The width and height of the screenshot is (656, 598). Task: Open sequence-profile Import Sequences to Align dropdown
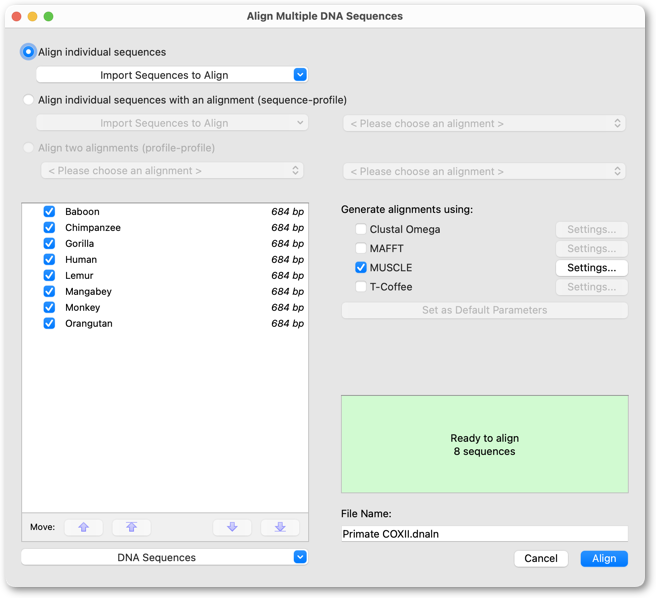(172, 123)
